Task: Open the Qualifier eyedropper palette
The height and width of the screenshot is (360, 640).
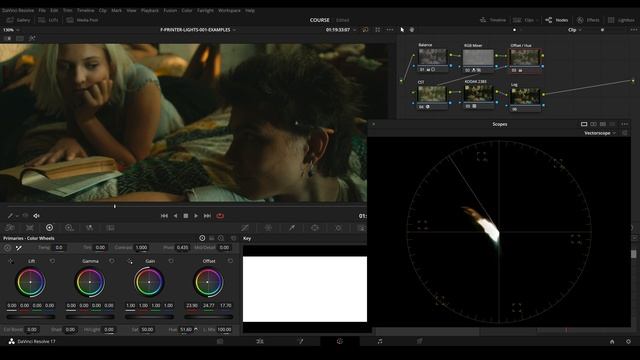Action: 292,228
